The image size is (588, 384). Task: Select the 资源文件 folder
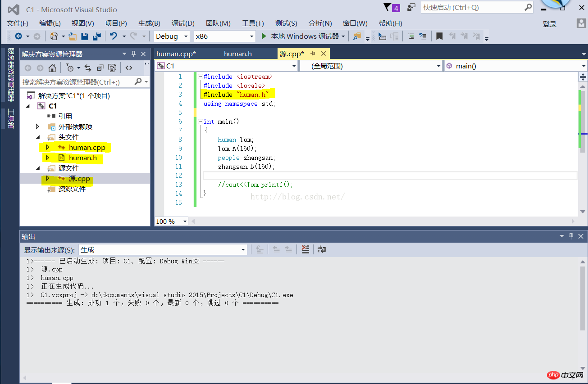(x=72, y=189)
